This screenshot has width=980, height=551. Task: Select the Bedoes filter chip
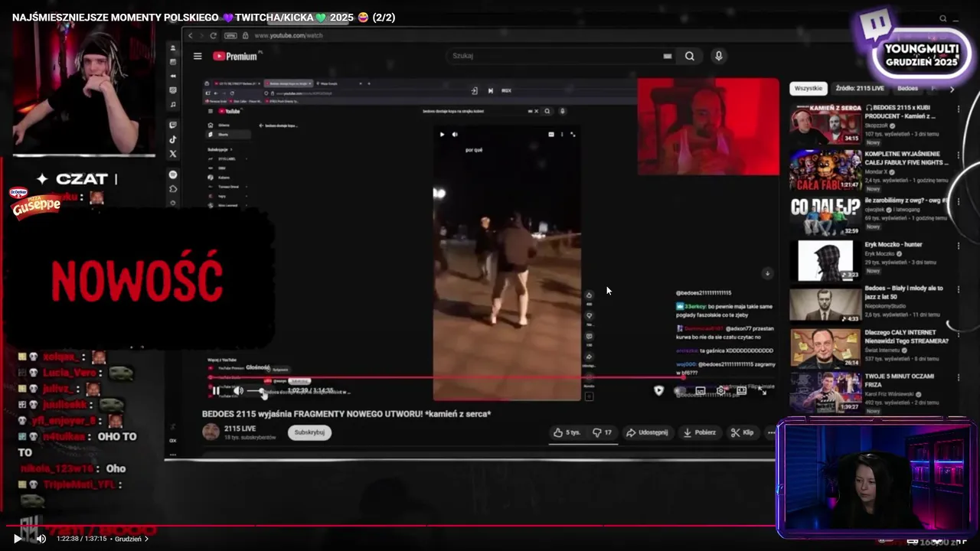click(x=907, y=88)
